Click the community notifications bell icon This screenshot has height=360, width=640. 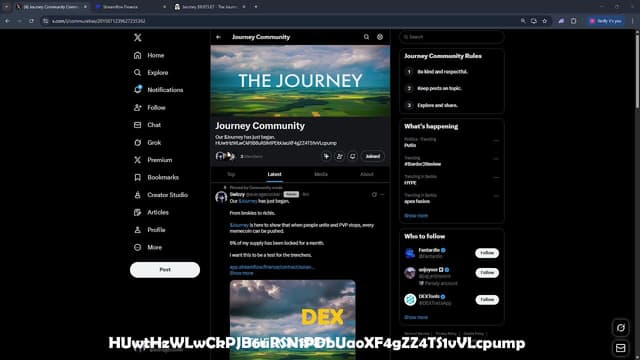[352, 156]
